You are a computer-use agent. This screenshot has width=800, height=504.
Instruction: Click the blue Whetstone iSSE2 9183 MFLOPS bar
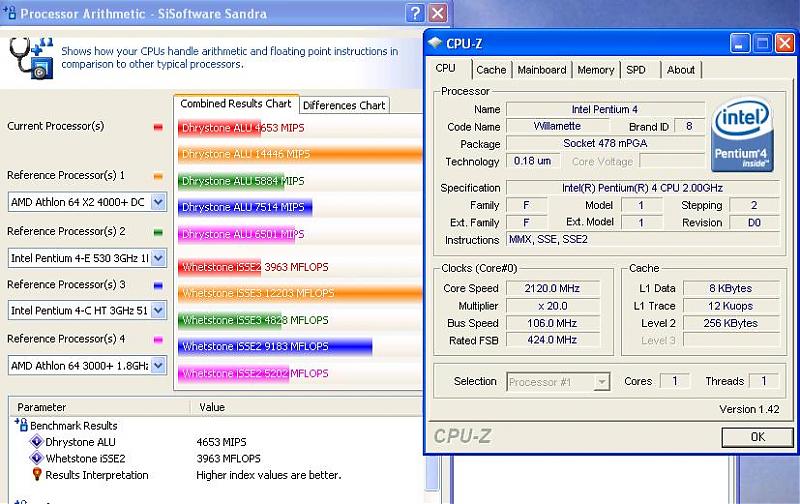coord(275,346)
